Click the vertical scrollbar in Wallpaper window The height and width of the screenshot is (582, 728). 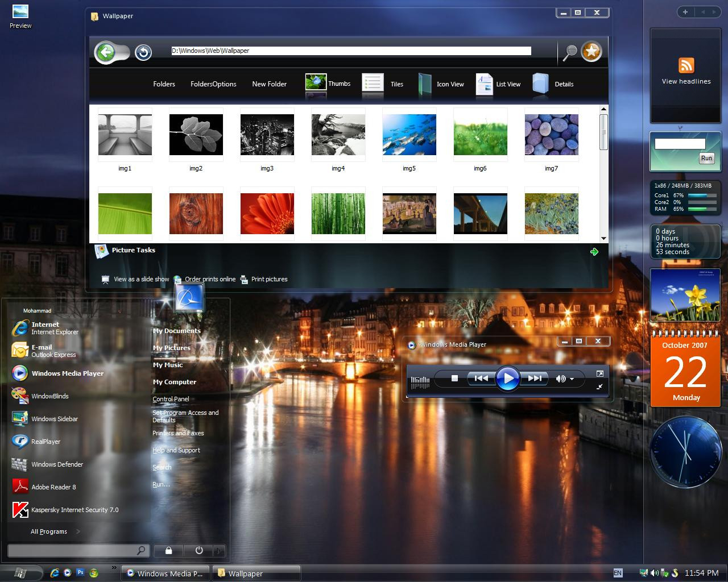(603, 132)
